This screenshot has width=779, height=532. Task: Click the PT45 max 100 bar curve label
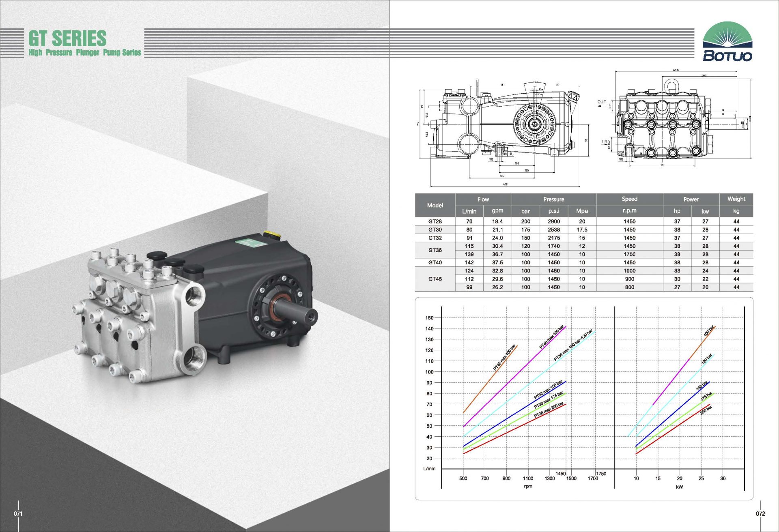[x=504, y=357]
